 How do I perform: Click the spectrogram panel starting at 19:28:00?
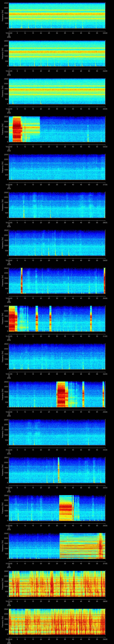pos(57,243)
